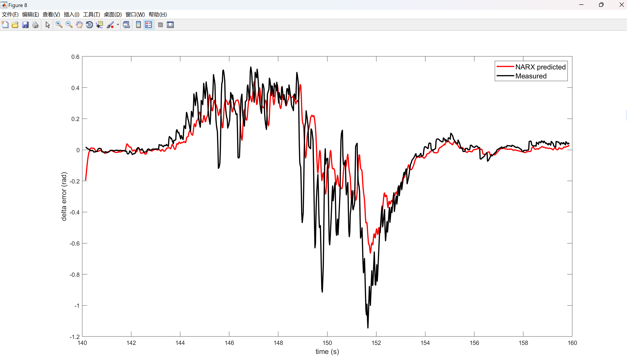
Task: Click the Link Plot toolbar button
Action: pyautogui.click(x=126, y=25)
